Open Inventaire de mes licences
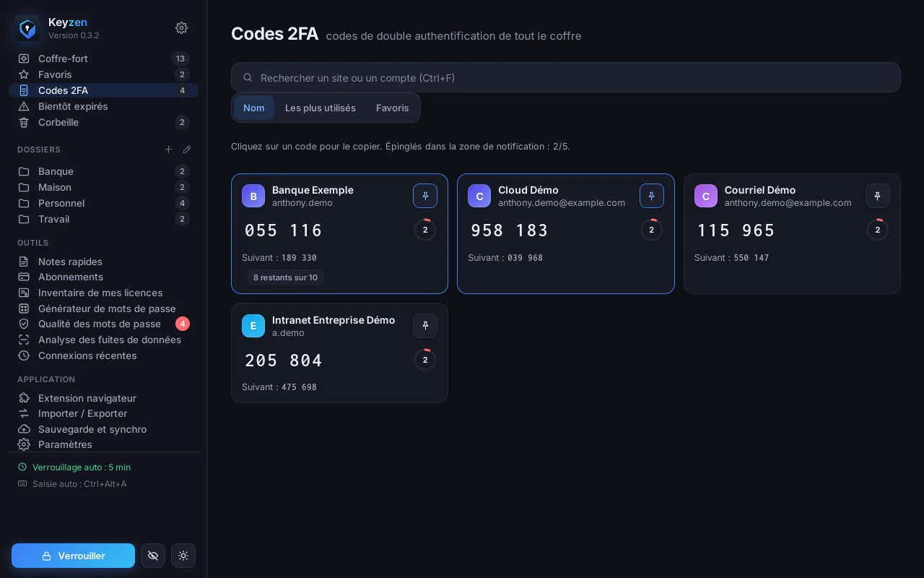Viewport: 924px width, 578px height. 103,293
